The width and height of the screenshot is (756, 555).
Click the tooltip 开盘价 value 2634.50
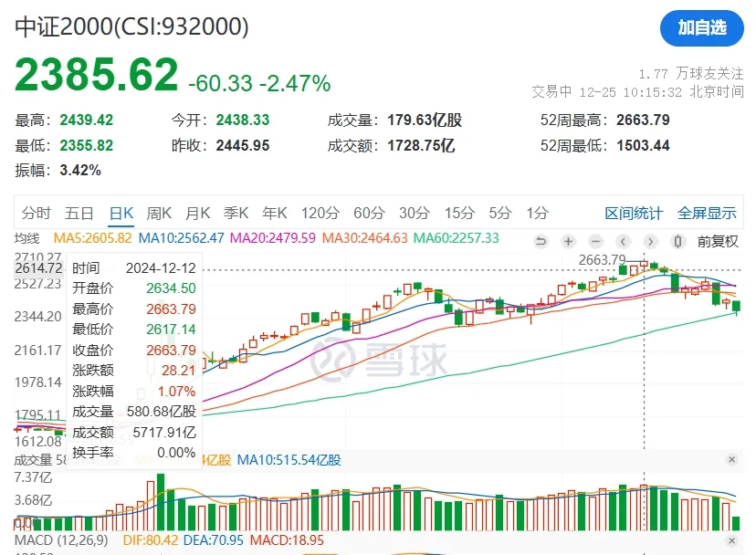point(171,288)
